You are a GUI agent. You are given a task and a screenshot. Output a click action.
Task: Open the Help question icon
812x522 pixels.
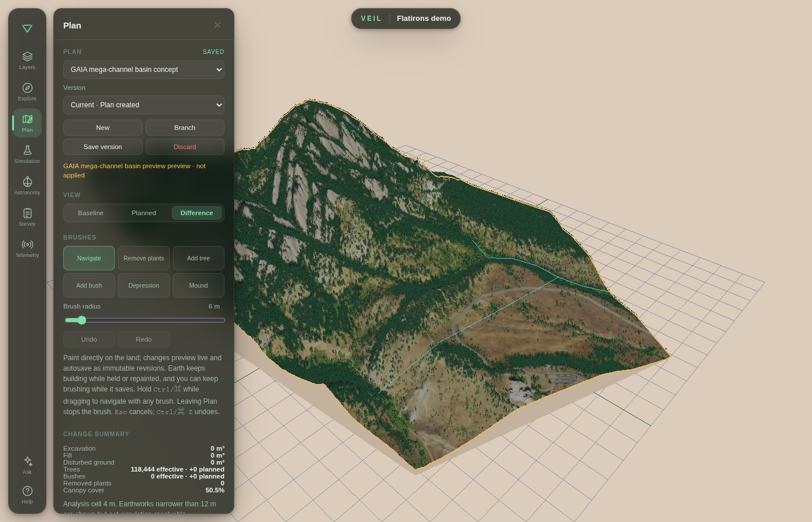[x=27, y=495]
